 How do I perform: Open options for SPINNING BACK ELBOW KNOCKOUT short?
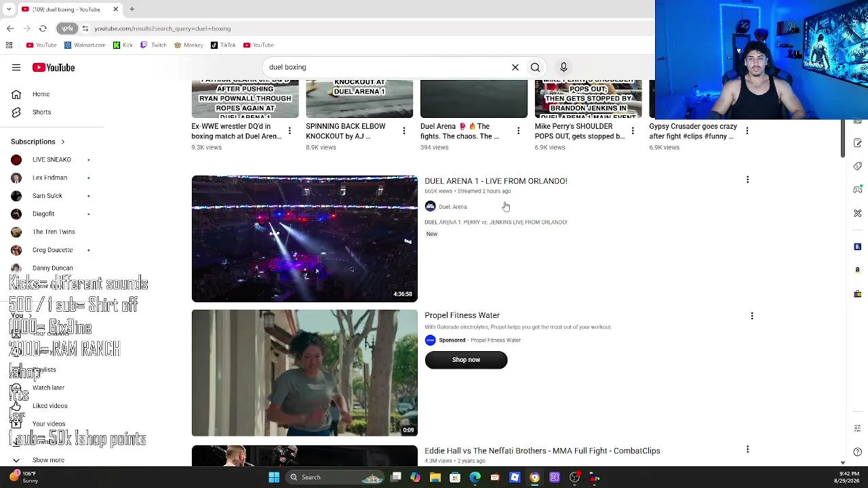[x=404, y=131]
